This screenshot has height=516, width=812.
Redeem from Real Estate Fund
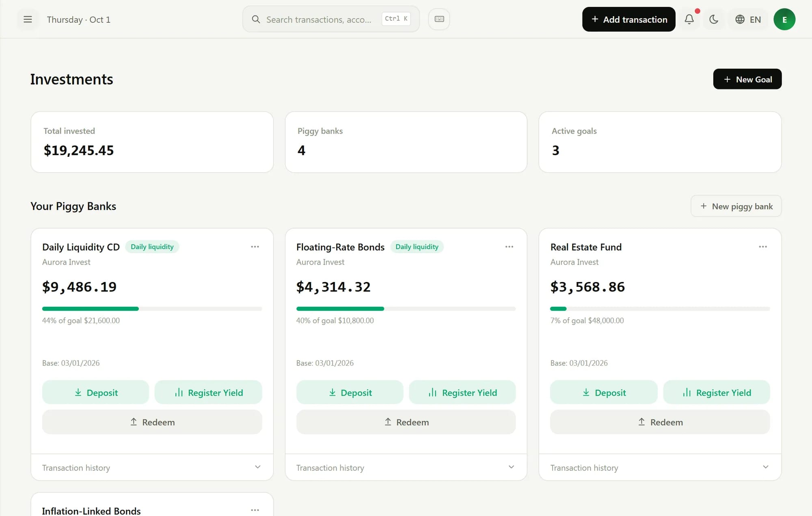(660, 422)
